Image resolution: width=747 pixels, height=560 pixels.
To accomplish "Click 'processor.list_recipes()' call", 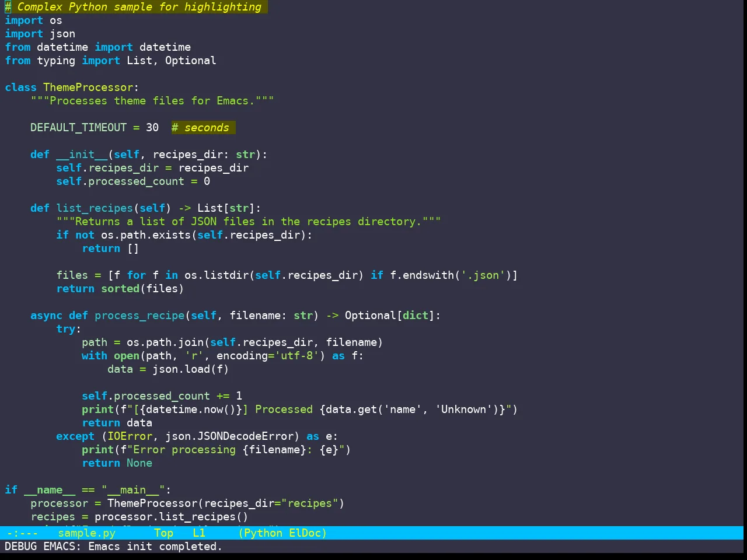I will coord(172,517).
